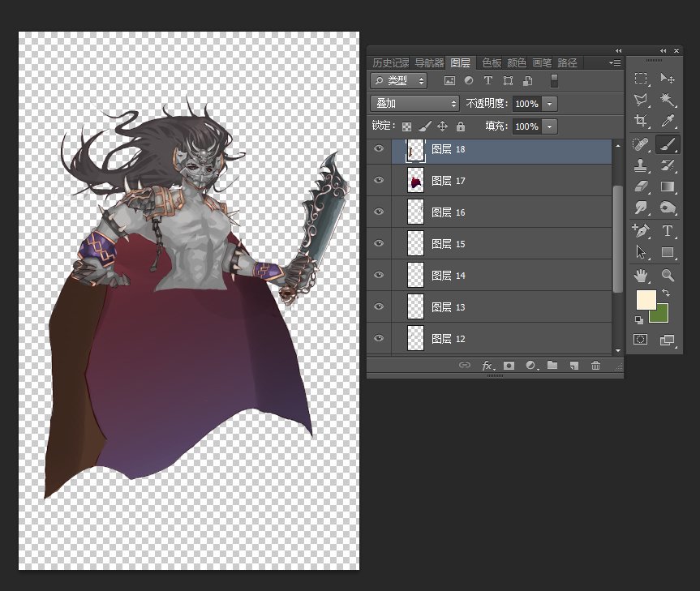Hide 图层 13 with its eye icon
Viewport: 700px width, 591px height.
click(379, 306)
